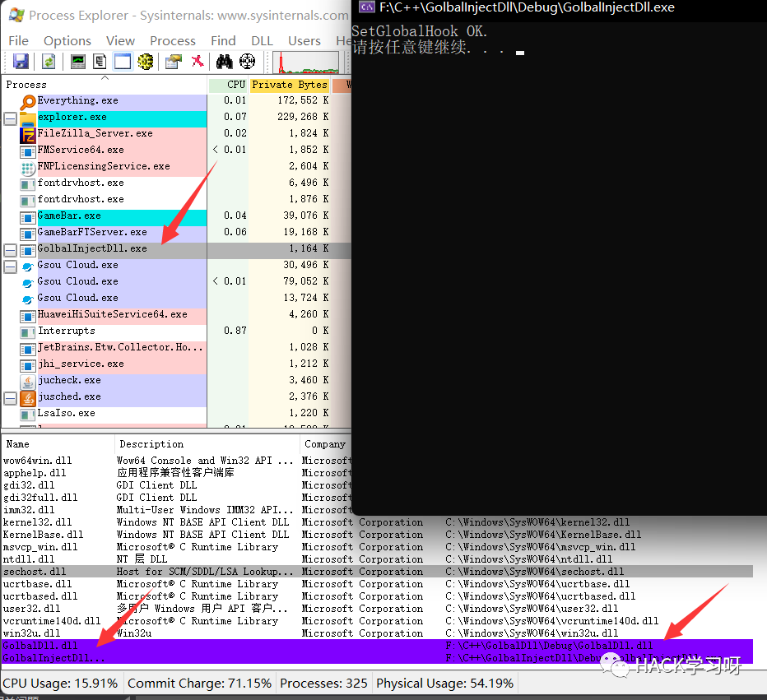Select the apphelp.dll row
This screenshot has height=700, width=767.
tap(176, 473)
